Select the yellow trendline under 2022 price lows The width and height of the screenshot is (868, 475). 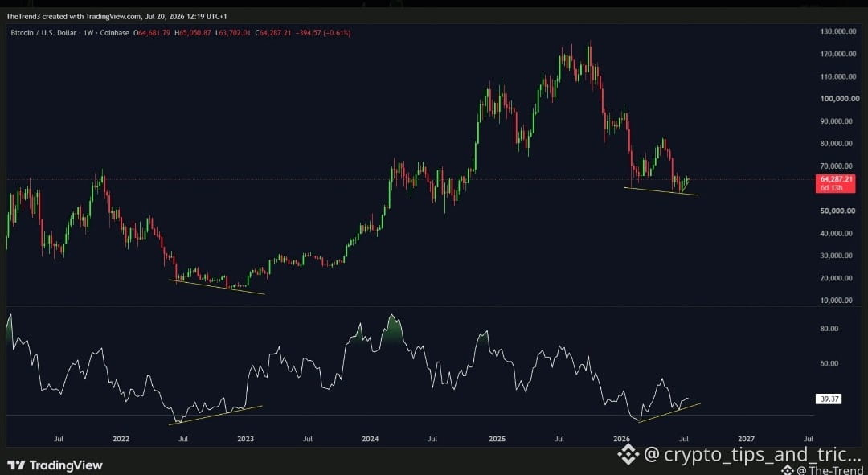point(217,287)
